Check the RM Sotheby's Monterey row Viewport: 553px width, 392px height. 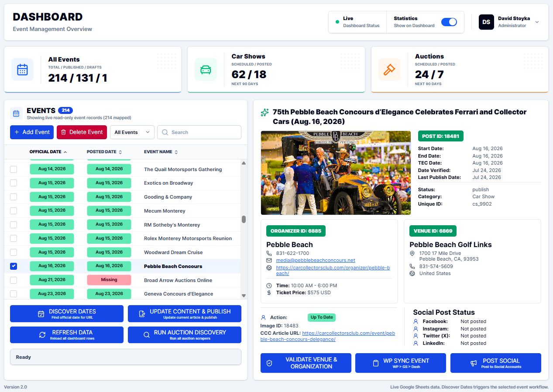(x=14, y=224)
